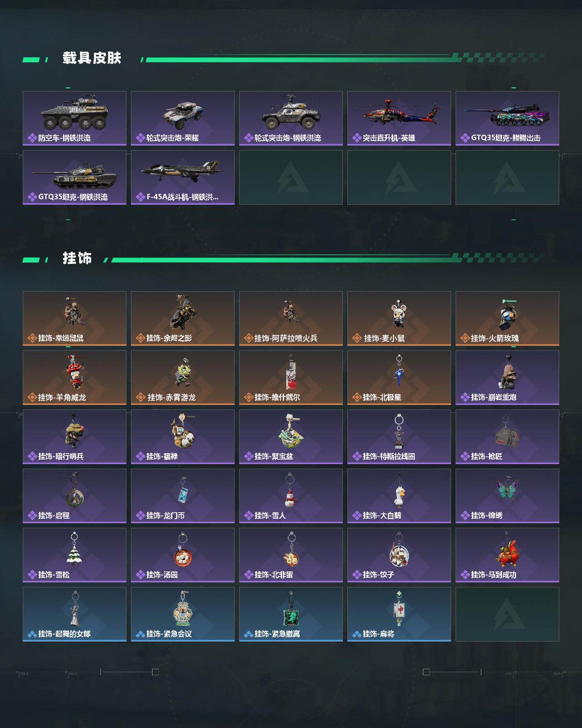Click the GTQ35坦克-鳄鳄出击 tank skin
Screen dimensions: 582x728
click(507, 118)
